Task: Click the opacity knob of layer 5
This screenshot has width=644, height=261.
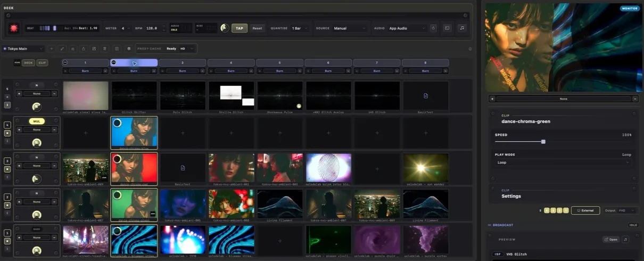Action: coord(37,107)
